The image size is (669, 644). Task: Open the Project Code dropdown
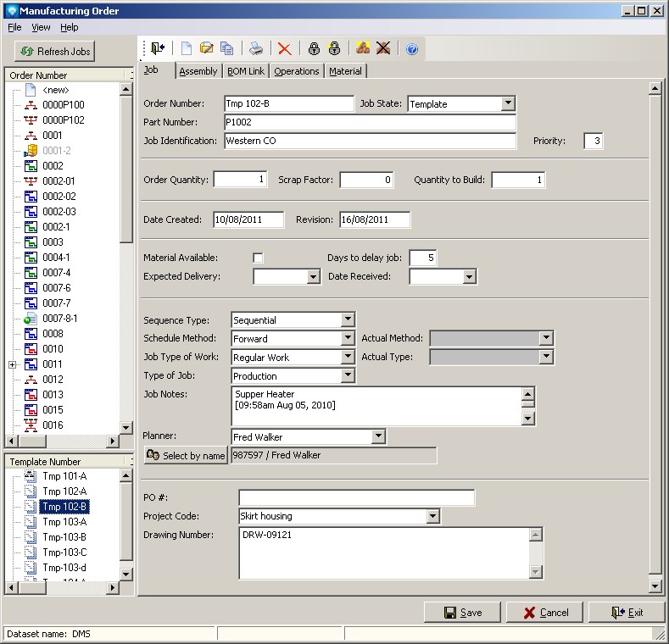click(432, 516)
